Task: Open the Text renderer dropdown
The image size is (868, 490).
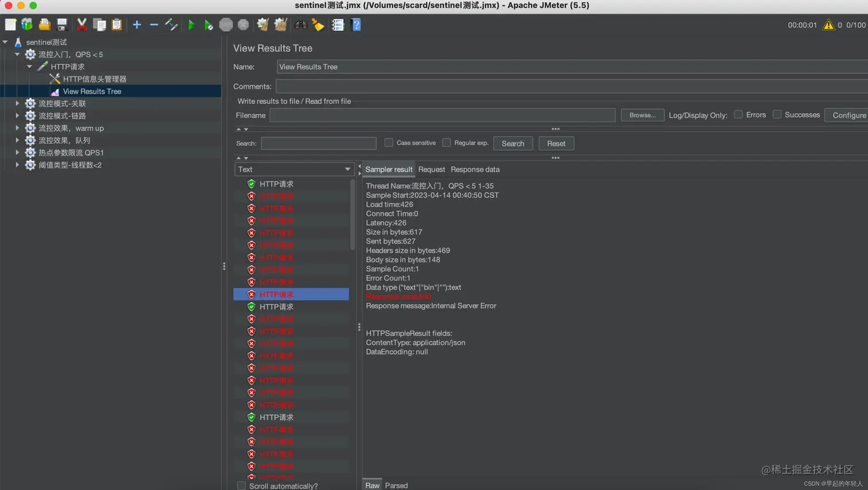Action: [294, 169]
